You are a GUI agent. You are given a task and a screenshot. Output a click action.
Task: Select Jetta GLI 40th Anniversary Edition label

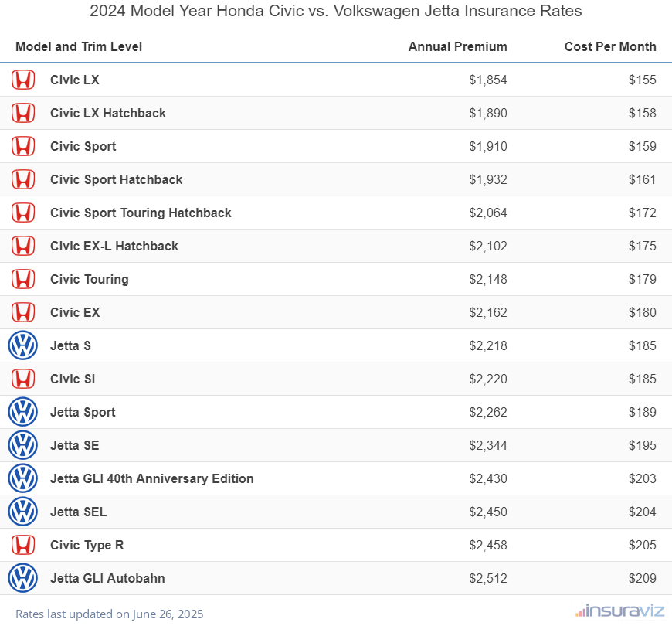(151, 478)
